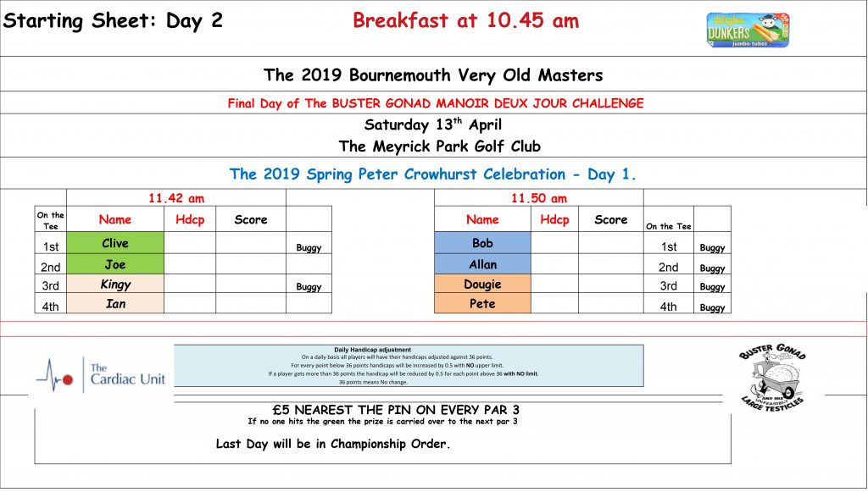Select the green Clive name cell
This screenshot has width=868, height=492.
[115, 243]
